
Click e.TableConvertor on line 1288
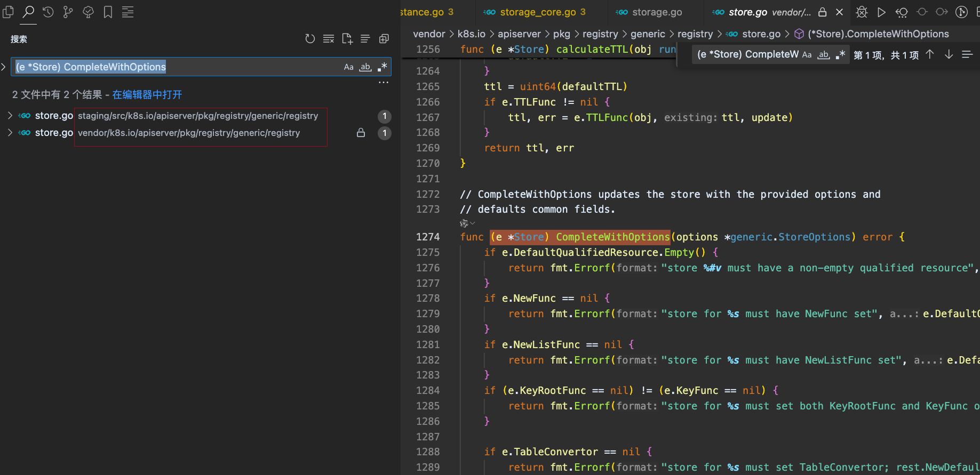pyautogui.click(x=550, y=452)
